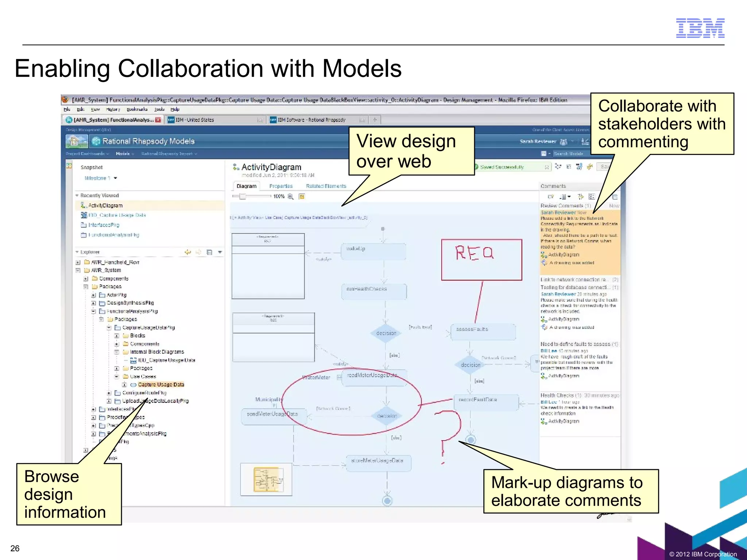Click the Explorer back arrow icon
747x560 pixels.
(188, 252)
